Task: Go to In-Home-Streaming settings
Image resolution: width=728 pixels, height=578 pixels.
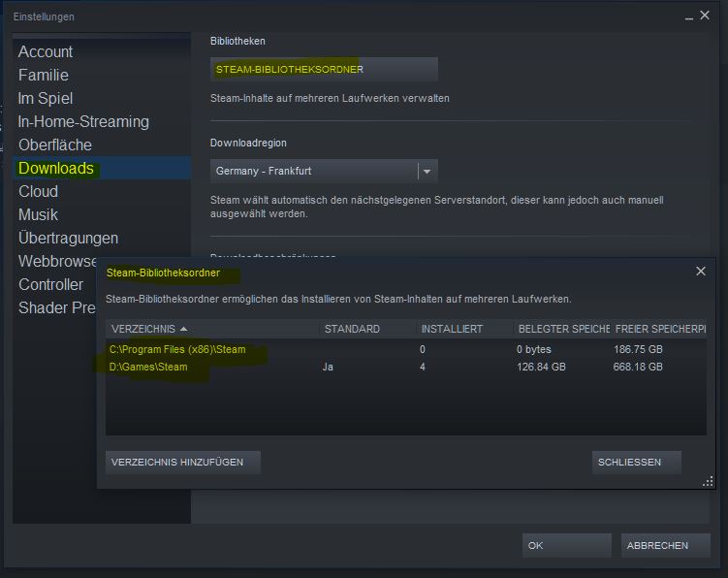Action: coord(102,121)
